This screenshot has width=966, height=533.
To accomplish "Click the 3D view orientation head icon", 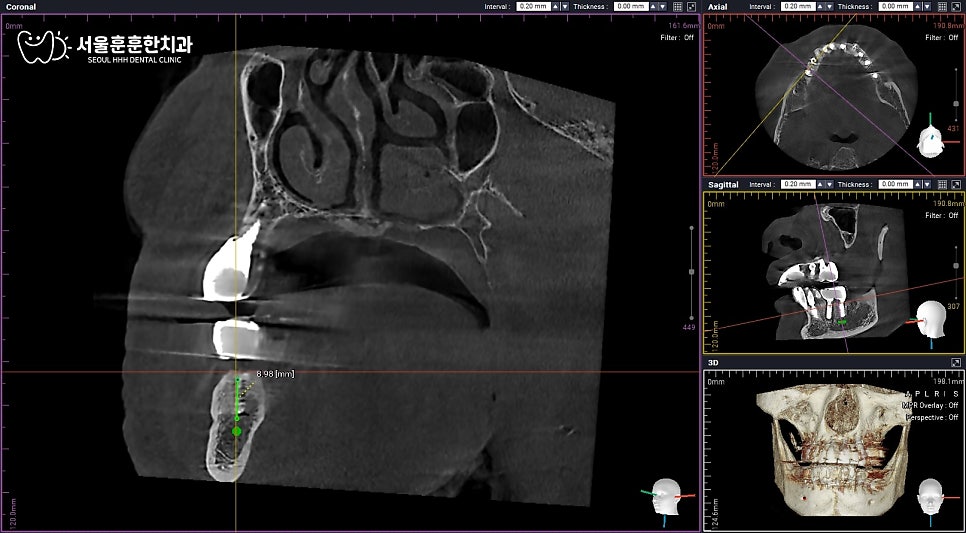I will point(930,496).
